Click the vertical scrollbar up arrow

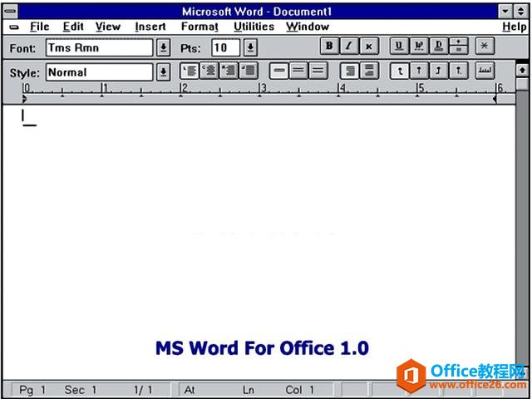point(522,70)
